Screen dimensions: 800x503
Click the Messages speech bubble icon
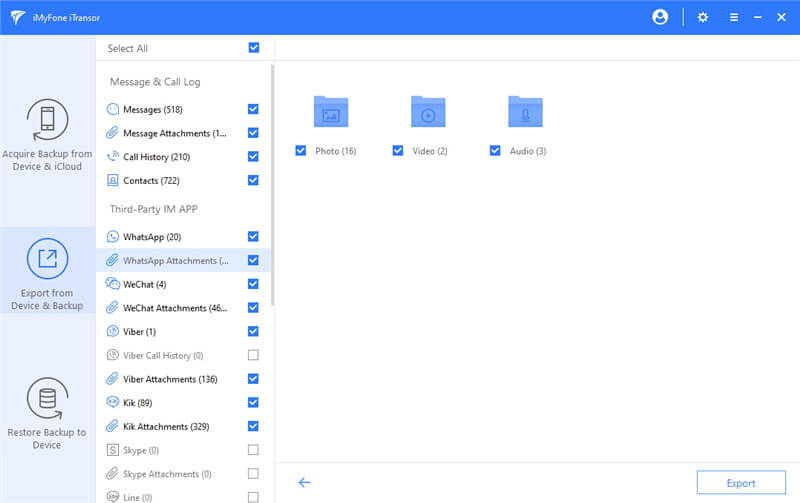pyautogui.click(x=113, y=109)
